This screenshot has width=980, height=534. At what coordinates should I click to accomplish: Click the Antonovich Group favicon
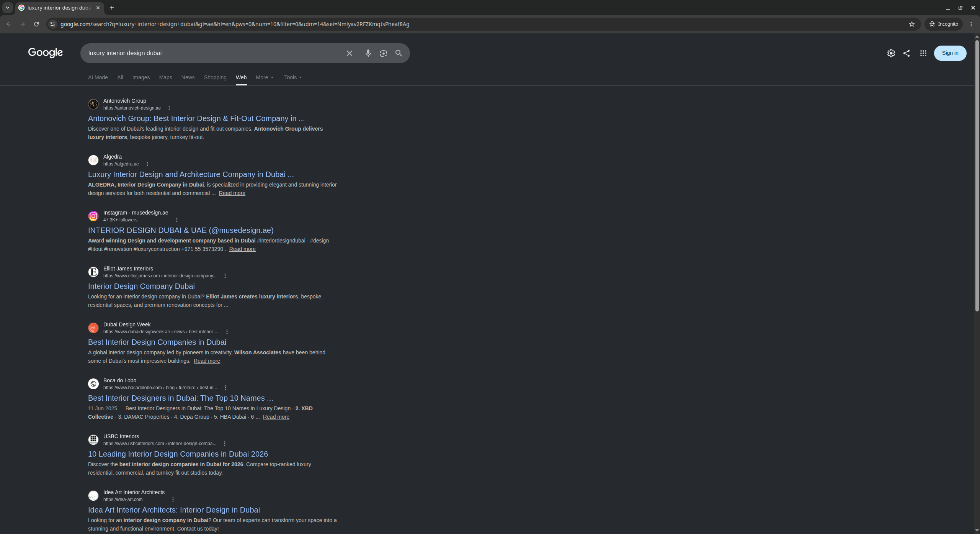(93, 104)
